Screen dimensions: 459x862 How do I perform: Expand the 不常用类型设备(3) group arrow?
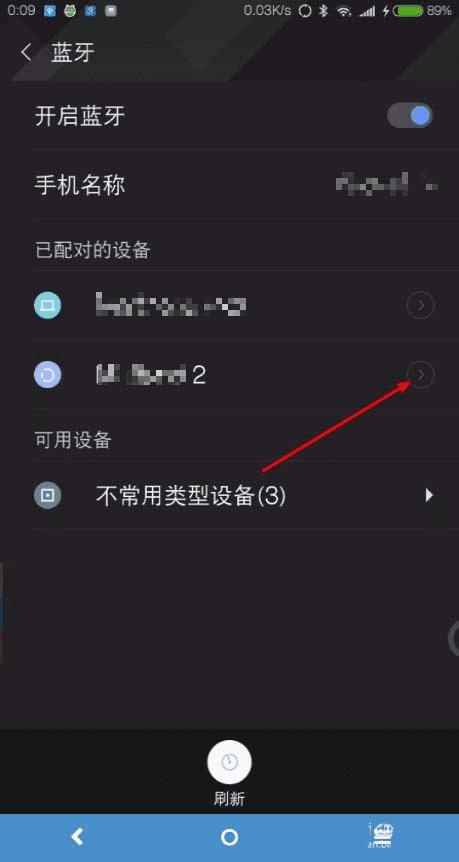tap(429, 496)
